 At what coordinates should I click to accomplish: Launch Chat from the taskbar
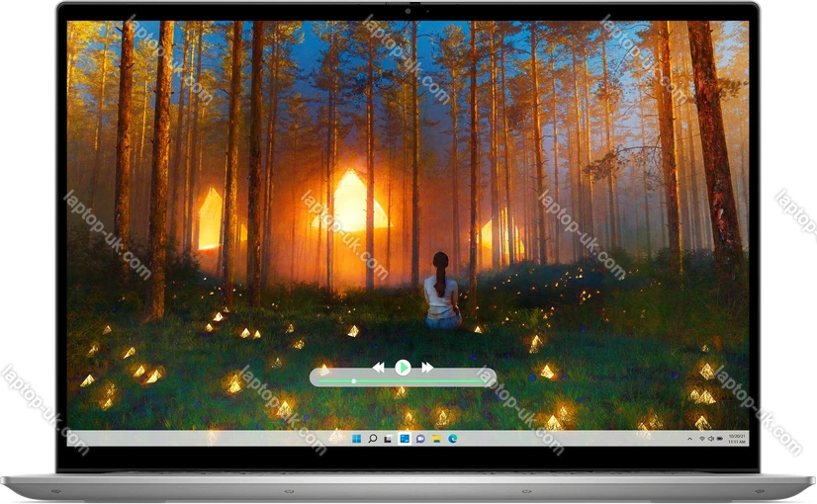pyautogui.click(x=420, y=438)
